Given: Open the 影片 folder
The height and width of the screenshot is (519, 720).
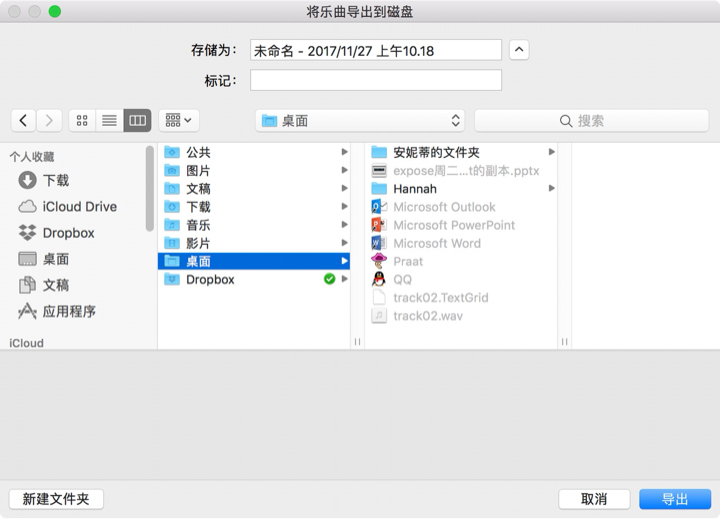Looking at the screenshot, I should (253, 243).
